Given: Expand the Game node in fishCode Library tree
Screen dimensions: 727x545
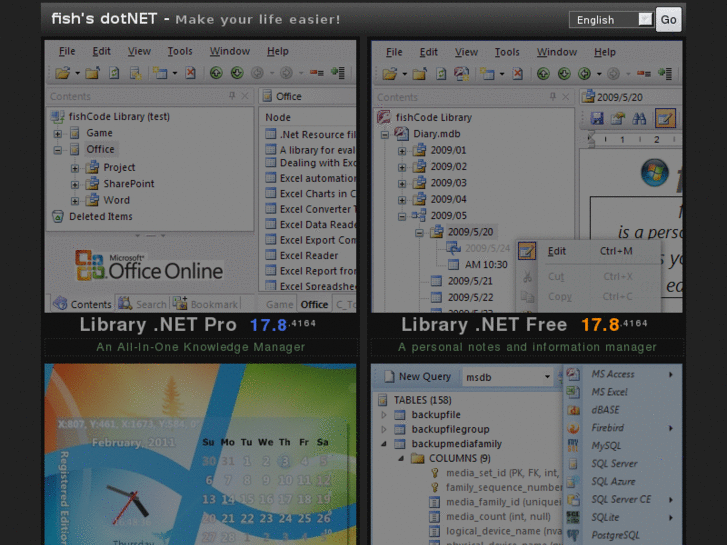Looking at the screenshot, I should tap(57, 134).
